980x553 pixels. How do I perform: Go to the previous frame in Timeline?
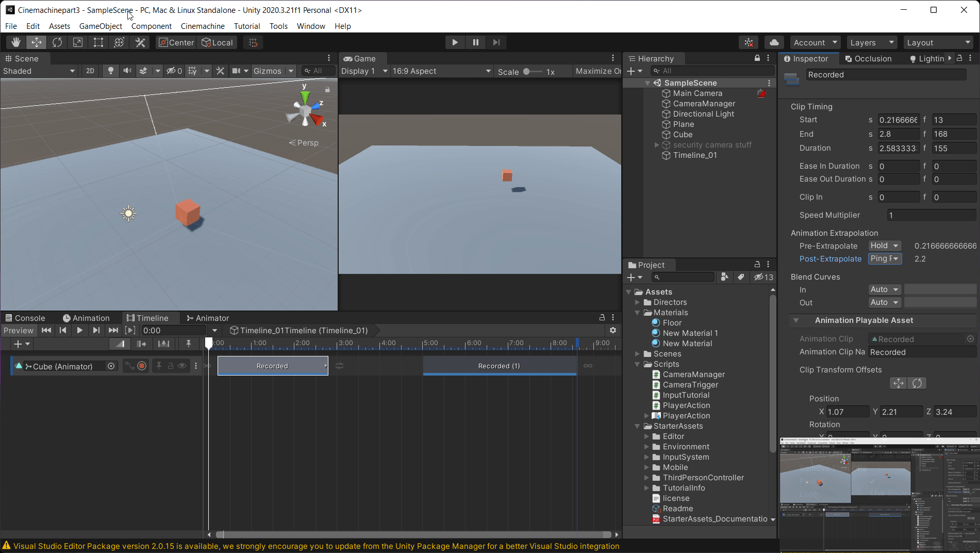pyautogui.click(x=63, y=330)
